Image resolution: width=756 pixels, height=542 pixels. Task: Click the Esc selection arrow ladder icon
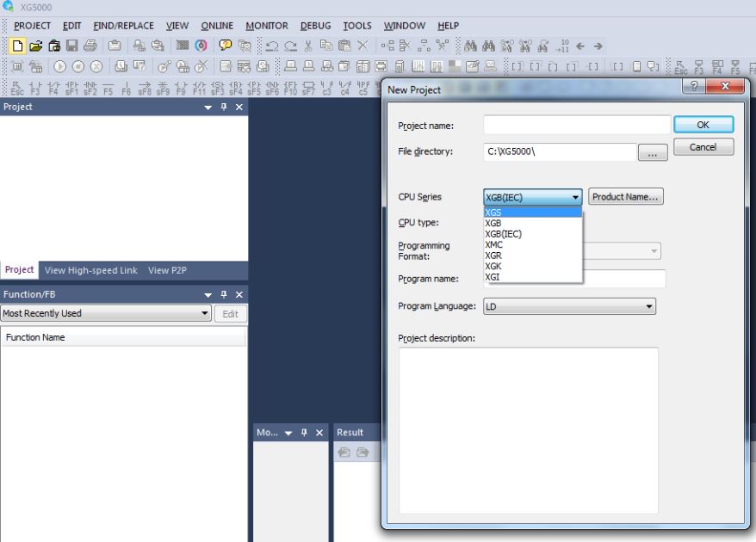pyautogui.click(x=17, y=88)
